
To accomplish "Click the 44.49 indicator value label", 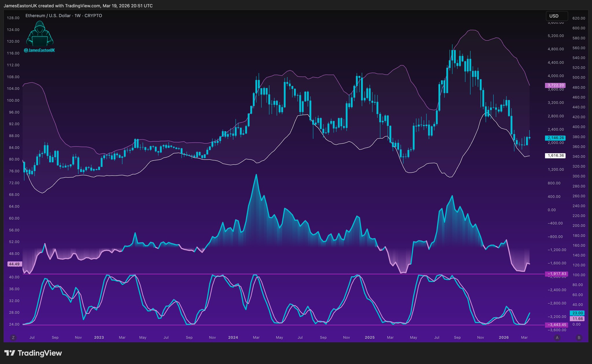I will [14, 264].
